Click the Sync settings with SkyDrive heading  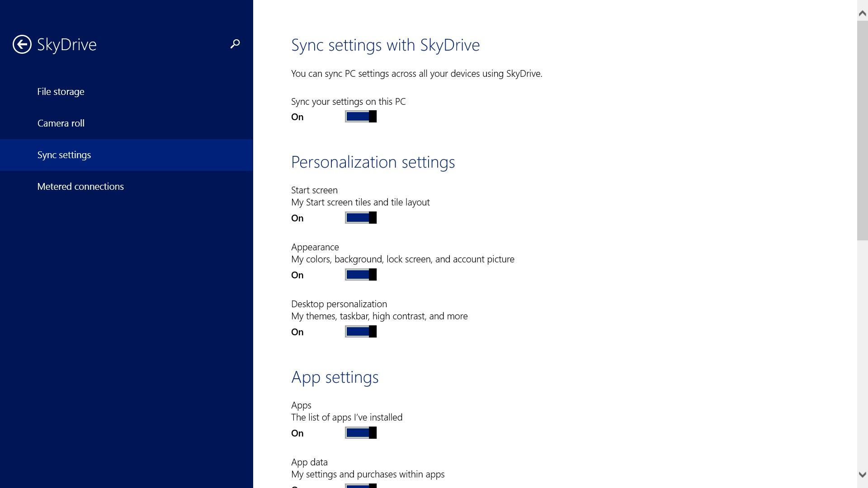(385, 45)
